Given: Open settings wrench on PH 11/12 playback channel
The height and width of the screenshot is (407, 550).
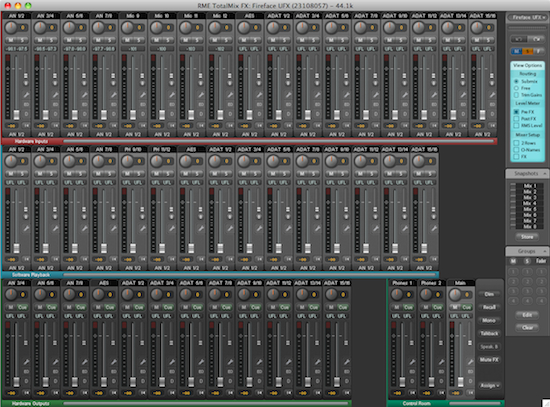Looking at the screenshot, I should coord(172,228).
